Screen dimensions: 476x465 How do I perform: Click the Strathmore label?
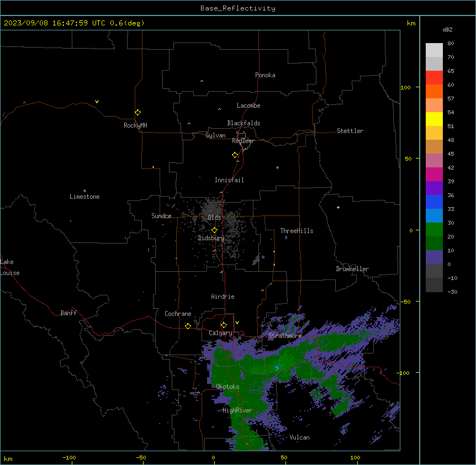[285, 336]
